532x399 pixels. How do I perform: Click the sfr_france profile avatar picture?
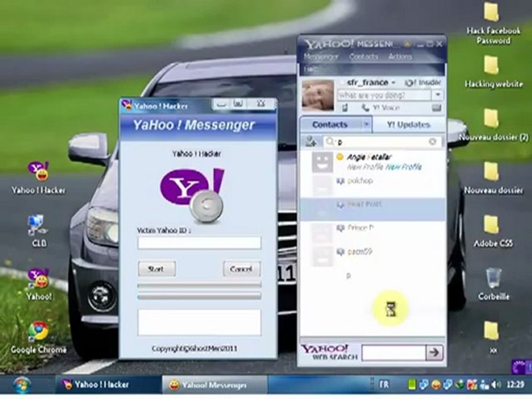[318, 95]
